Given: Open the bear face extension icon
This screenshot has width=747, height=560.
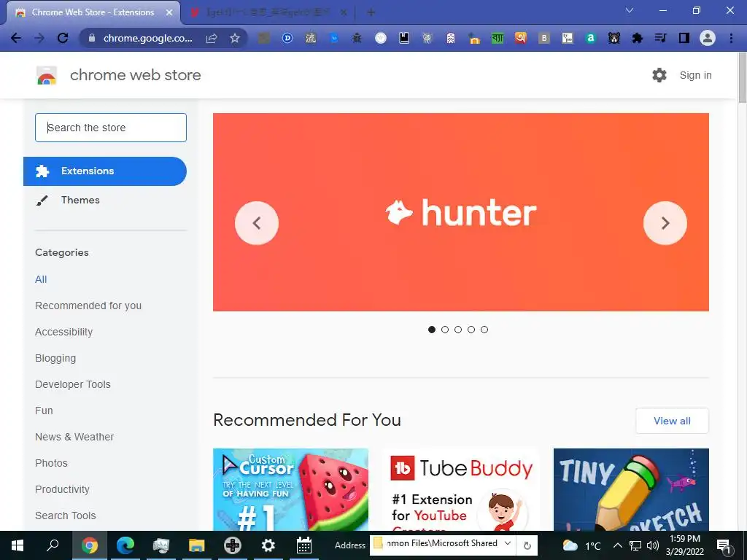Looking at the screenshot, I should pyautogui.click(x=614, y=38).
